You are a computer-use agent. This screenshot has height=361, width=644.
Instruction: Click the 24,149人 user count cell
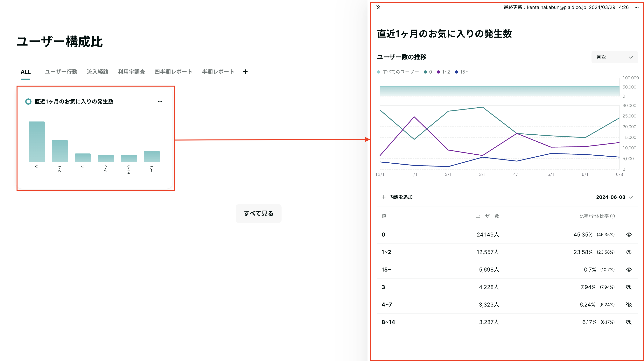pos(488,235)
